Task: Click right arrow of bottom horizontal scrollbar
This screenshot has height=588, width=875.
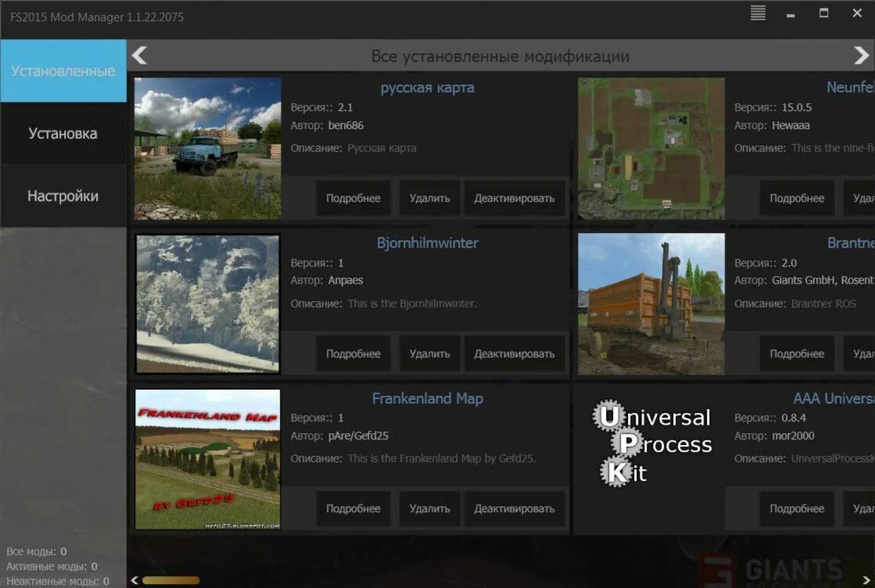Action: pos(866,580)
